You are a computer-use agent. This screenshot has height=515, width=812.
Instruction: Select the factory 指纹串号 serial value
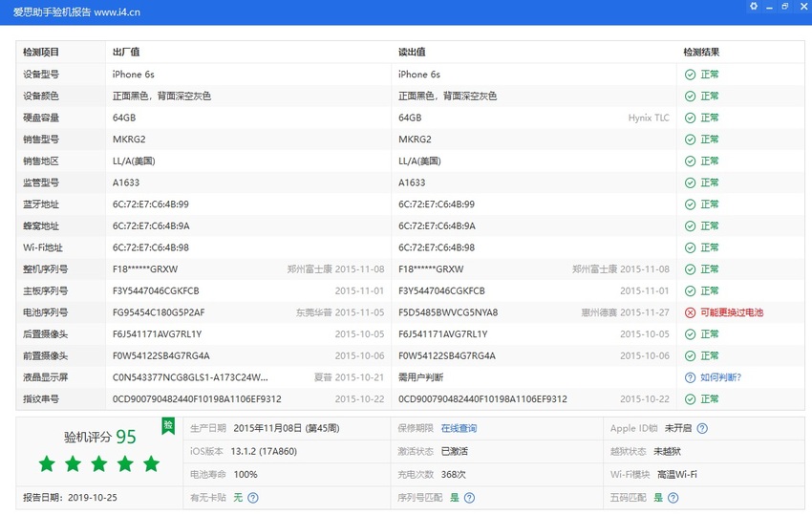197,399
